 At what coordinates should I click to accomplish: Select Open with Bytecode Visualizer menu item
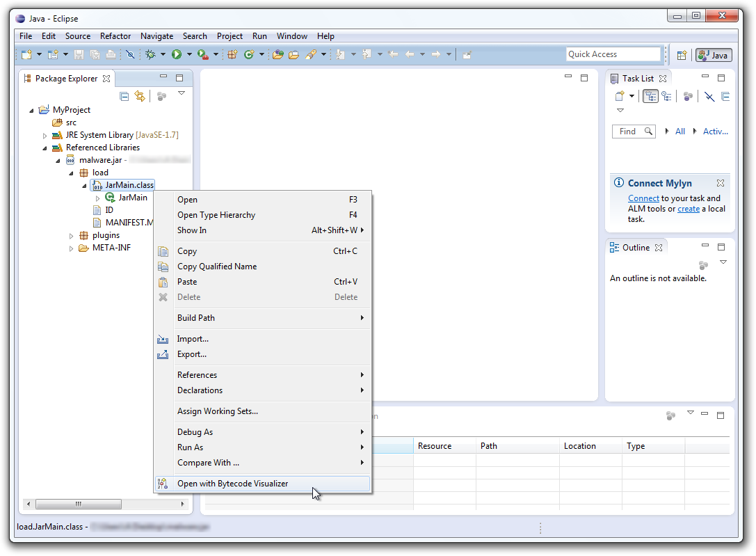(x=232, y=484)
